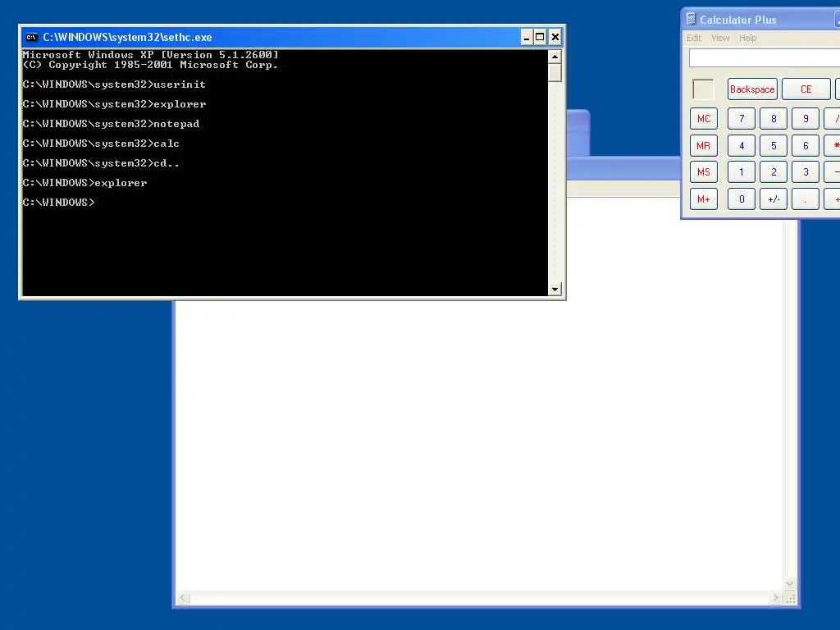
Task: Click the 'C:\WINDOWS\system32>cd..' line
Action: pos(101,163)
